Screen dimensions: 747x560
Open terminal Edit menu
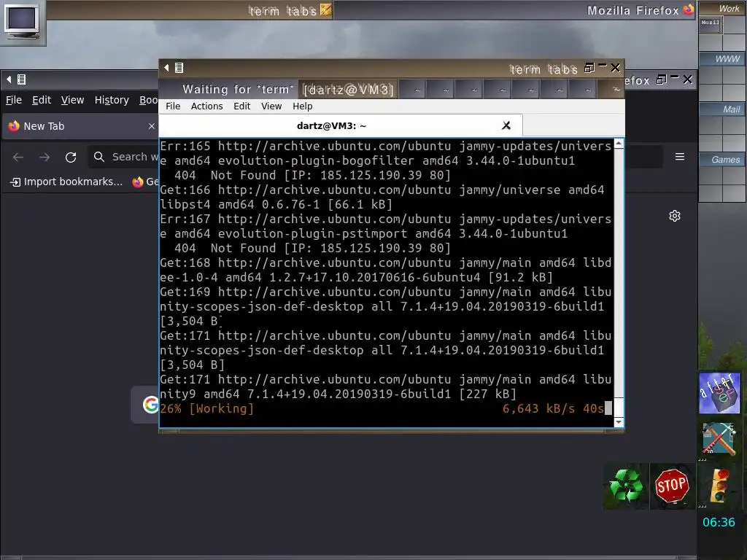tap(241, 106)
